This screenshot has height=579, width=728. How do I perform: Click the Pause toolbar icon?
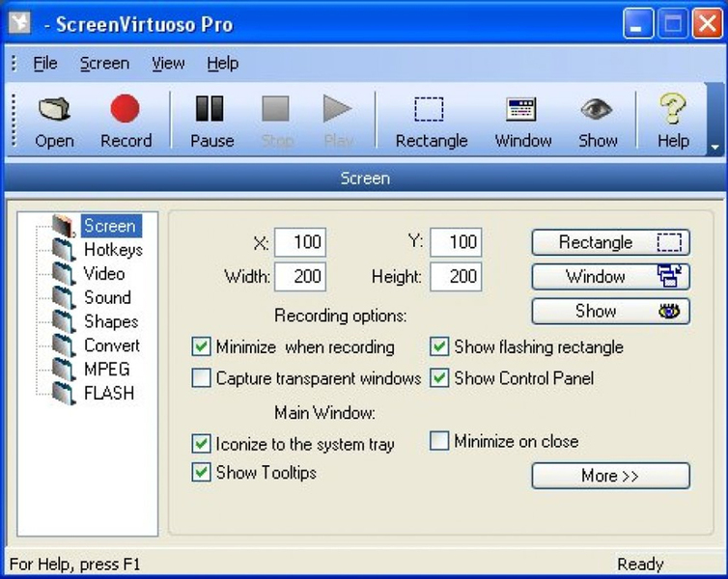click(210, 108)
